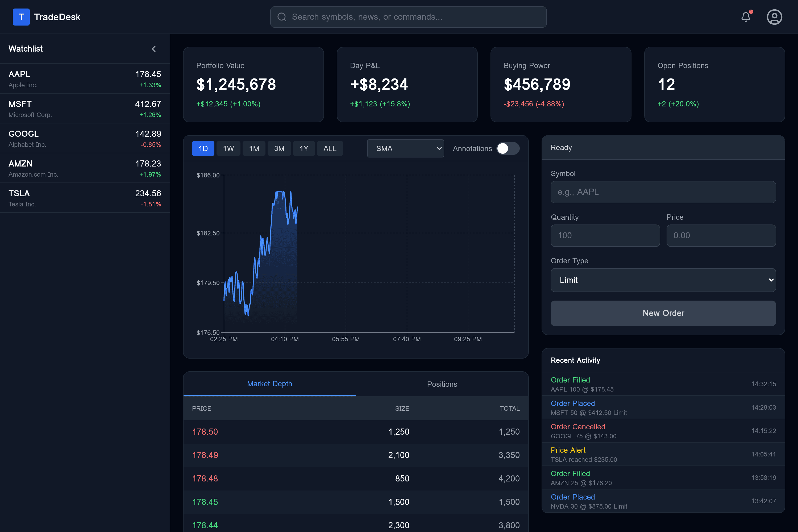The width and height of the screenshot is (798, 532).
Task: Click the Price input field
Action: [721, 235]
